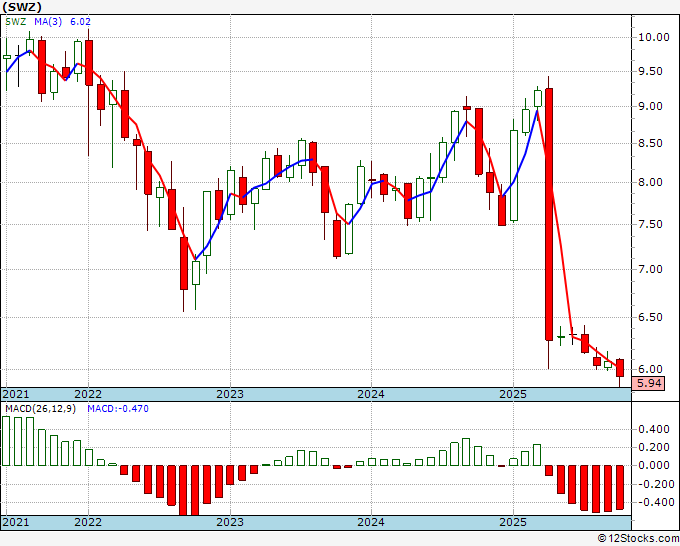
Task: Click the 5.94 current price tag
Action: point(648,383)
